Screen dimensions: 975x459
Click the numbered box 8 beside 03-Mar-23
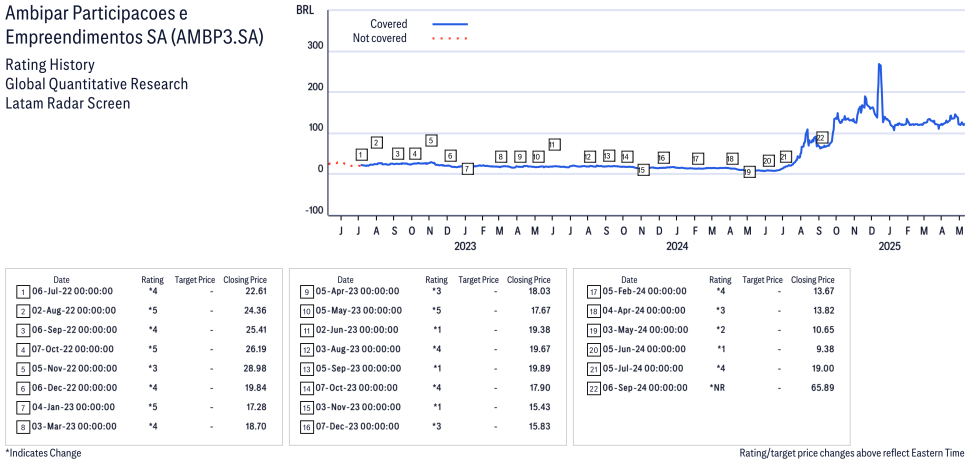tap(22, 428)
